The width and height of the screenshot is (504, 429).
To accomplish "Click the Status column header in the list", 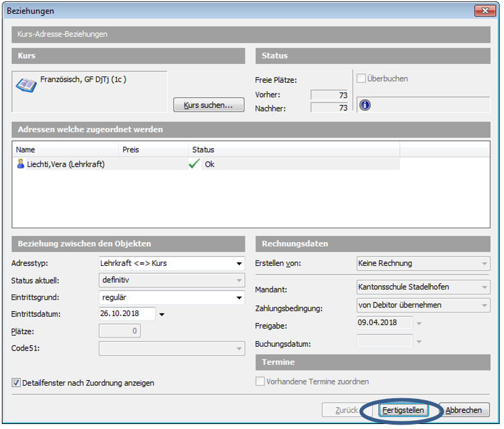I will tap(294, 150).
